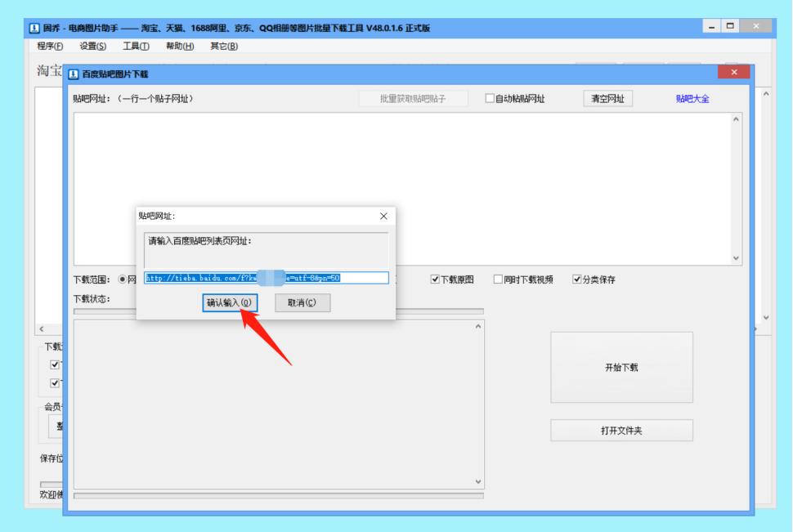
Task: Click the 批量获取贴吧贴子 button
Action: pyautogui.click(x=413, y=99)
